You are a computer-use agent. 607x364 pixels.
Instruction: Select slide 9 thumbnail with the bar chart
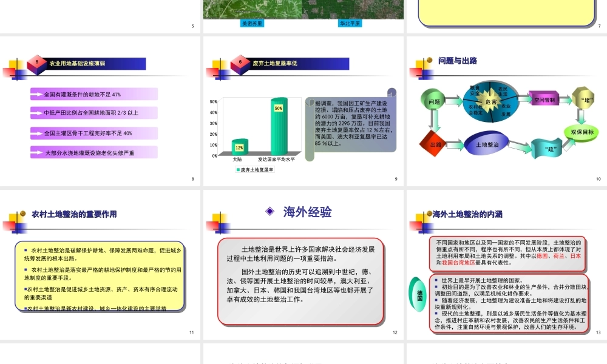[x=303, y=111]
